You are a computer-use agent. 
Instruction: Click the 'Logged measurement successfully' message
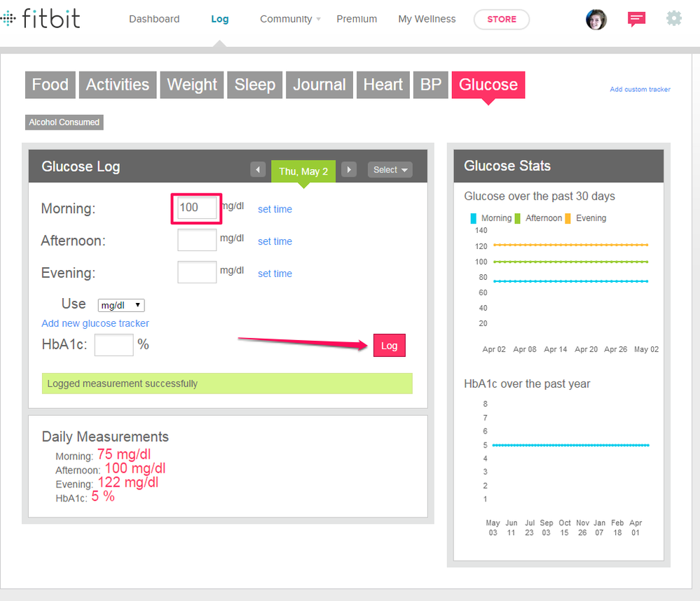[227, 384]
